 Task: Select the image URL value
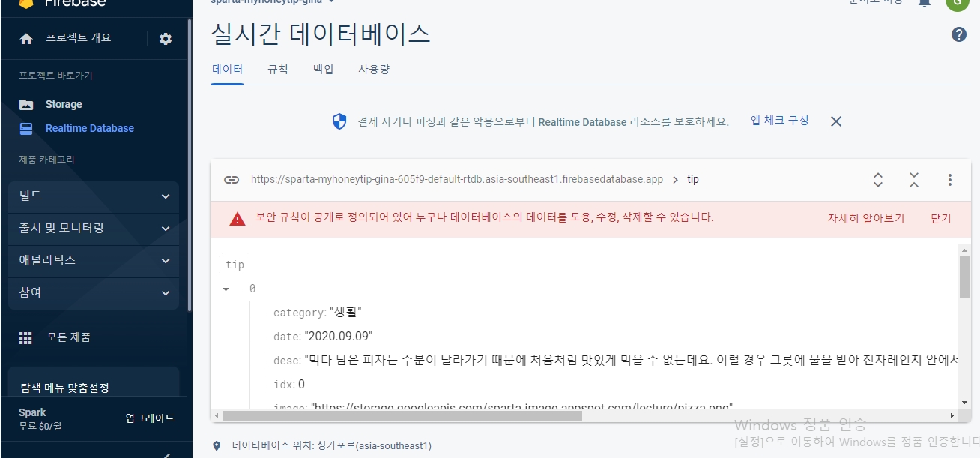click(x=521, y=407)
